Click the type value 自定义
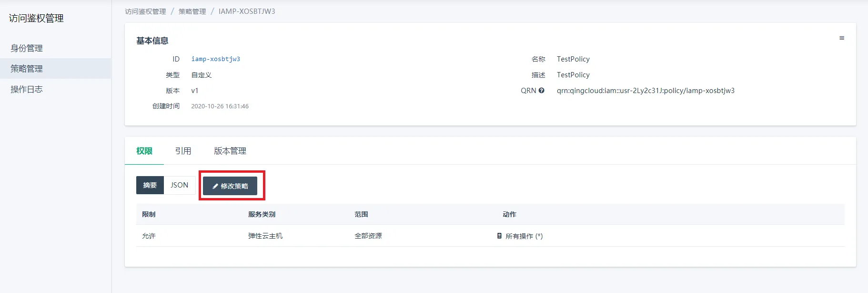The height and width of the screenshot is (293, 868). pos(202,75)
